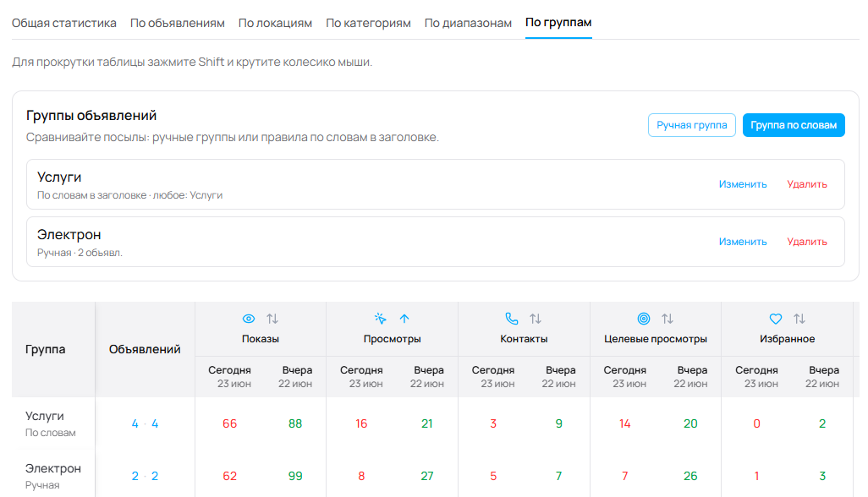Switch to По объявлениям tab
868x497 pixels.
pos(177,23)
